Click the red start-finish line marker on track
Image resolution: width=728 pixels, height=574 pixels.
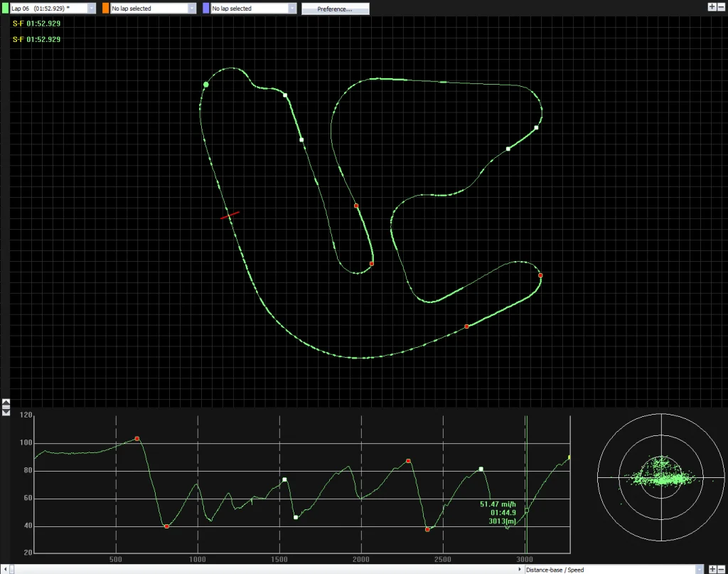click(x=230, y=215)
